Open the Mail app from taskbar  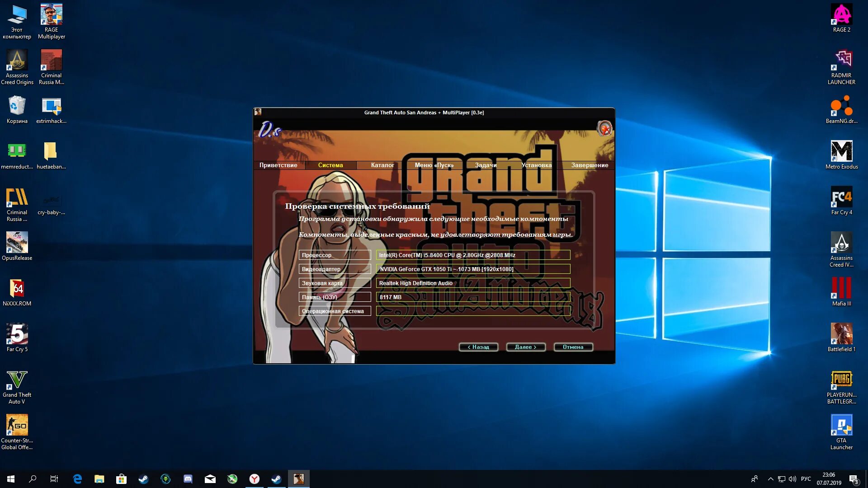click(210, 479)
